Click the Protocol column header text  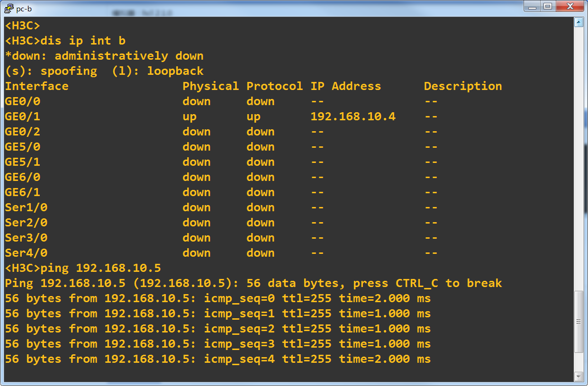coord(274,86)
